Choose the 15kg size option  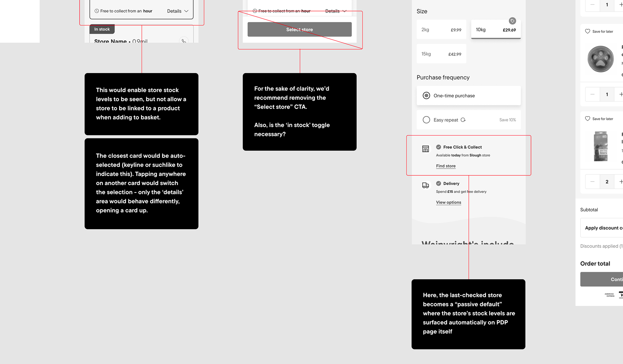441,54
